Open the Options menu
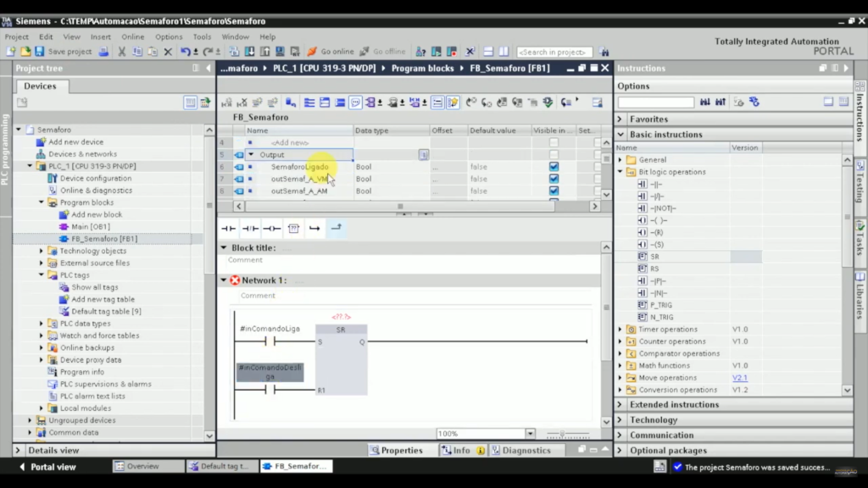868x488 pixels. coord(169,36)
